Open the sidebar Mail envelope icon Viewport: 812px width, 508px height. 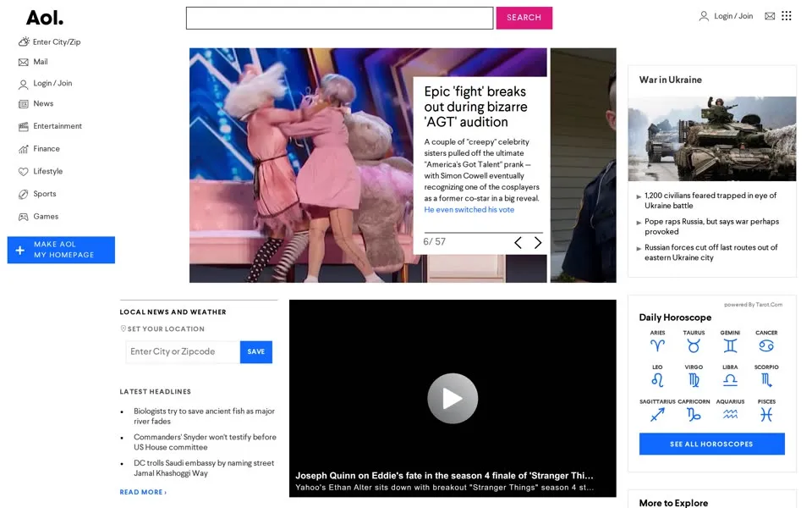pos(24,62)
